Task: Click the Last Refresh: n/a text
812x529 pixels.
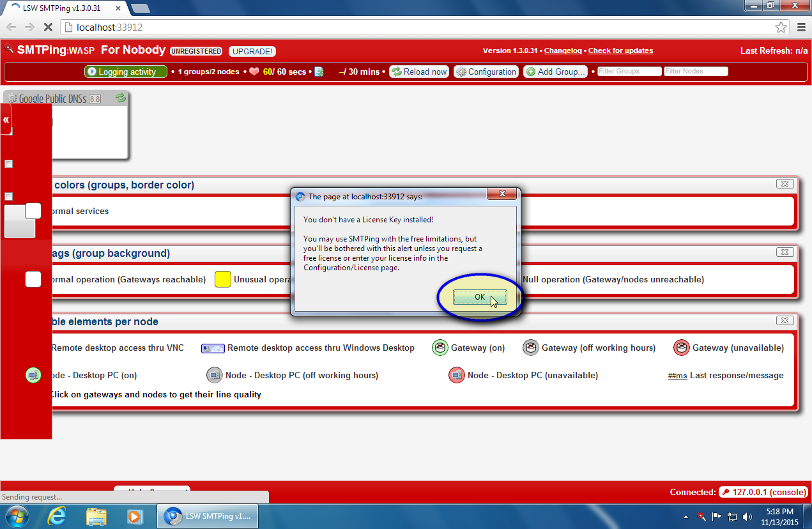Action: pyautogui.click(x=774, y=50)
